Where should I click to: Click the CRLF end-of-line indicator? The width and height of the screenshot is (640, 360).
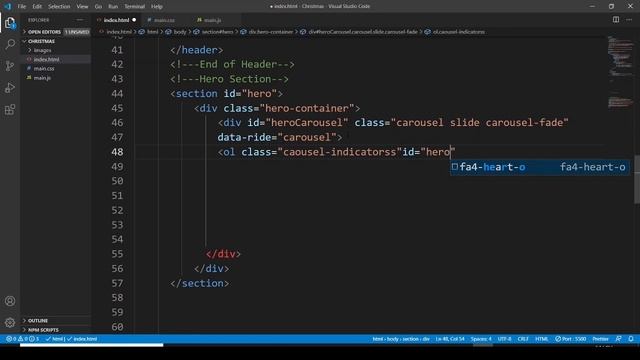[523, 339]
